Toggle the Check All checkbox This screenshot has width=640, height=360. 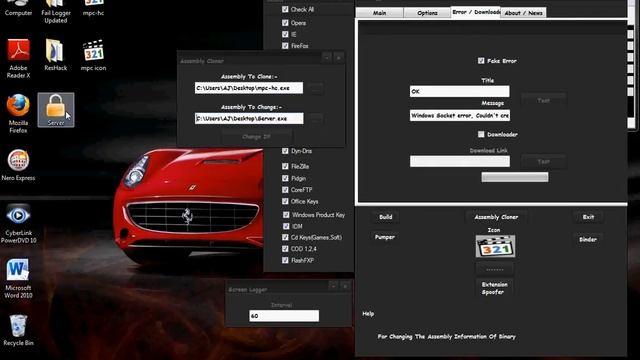pyautogui.click(x=285, y=9)
